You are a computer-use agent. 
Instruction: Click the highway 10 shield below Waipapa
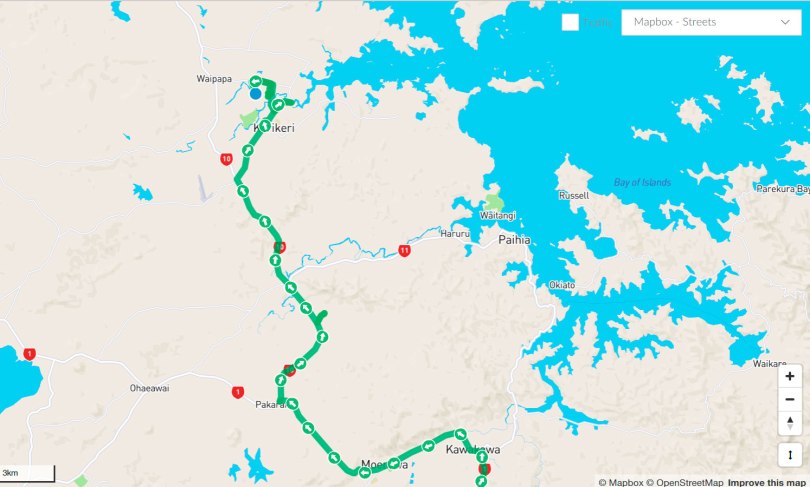coord(226,159)
